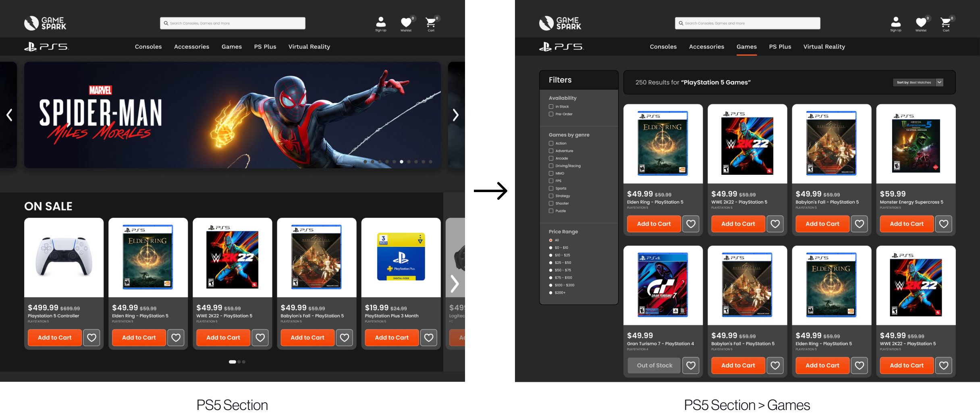Click previous arrow on hero banner carousel
This screenshot has width=980, height=414.
pos(9,115)
